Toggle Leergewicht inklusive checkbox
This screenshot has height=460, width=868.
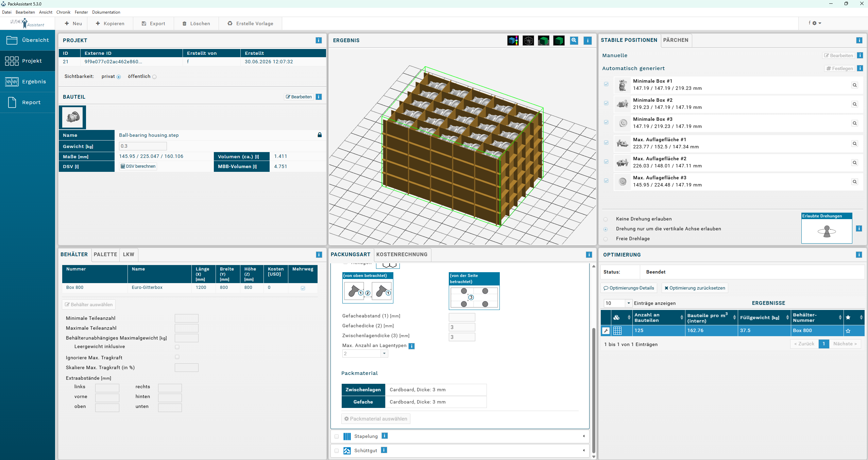(177, 347)
